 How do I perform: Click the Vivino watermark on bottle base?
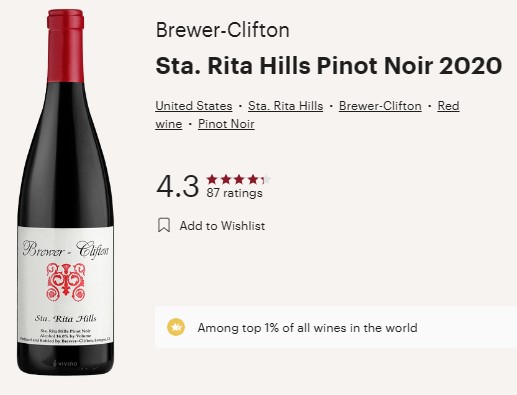(65, 363)
